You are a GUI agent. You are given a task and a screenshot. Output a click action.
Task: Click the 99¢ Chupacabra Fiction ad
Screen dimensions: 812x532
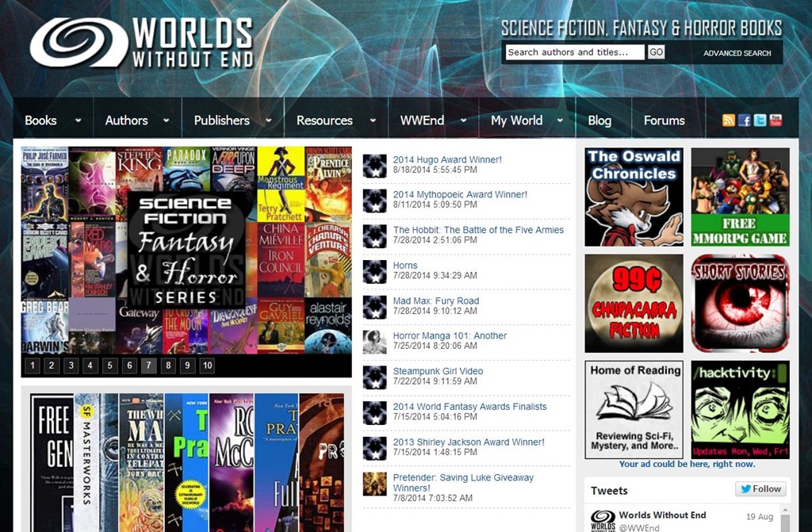[634, 304]
